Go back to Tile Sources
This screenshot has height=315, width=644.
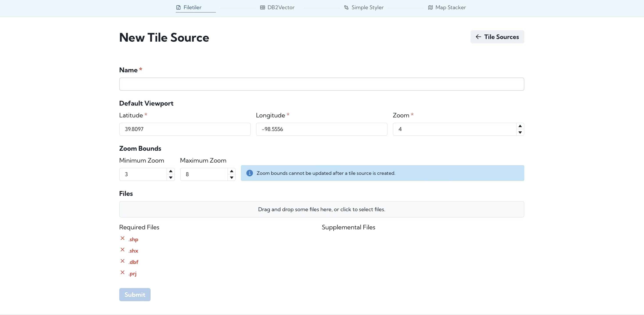(x=497, y=37)
